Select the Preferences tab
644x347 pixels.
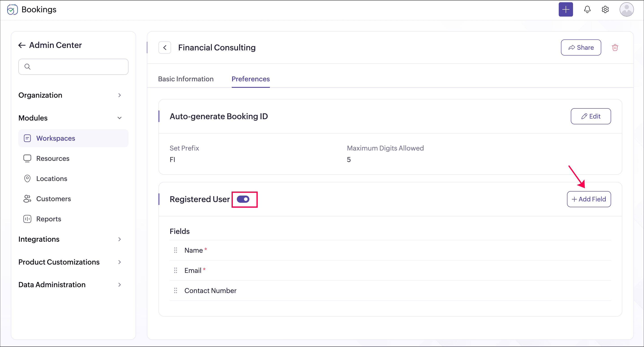[250, 79]
